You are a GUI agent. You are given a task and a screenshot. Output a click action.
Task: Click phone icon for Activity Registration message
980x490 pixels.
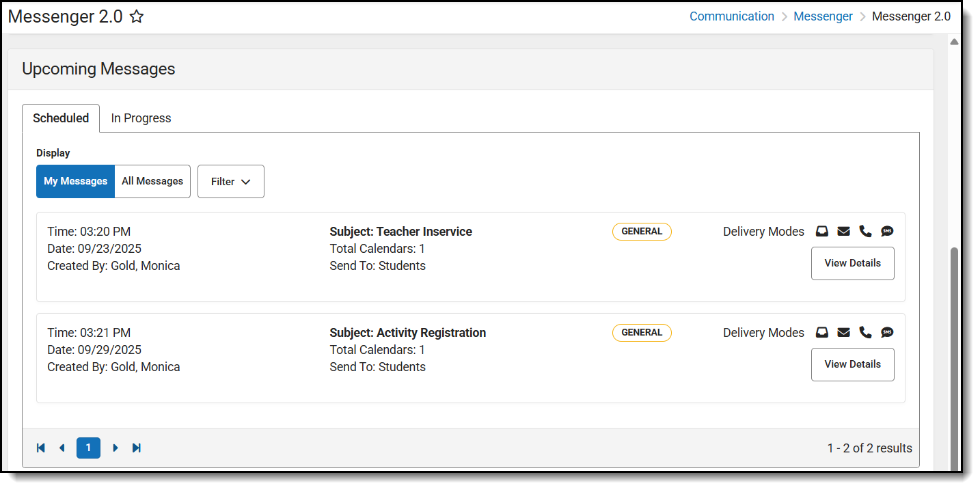[865, 333]
